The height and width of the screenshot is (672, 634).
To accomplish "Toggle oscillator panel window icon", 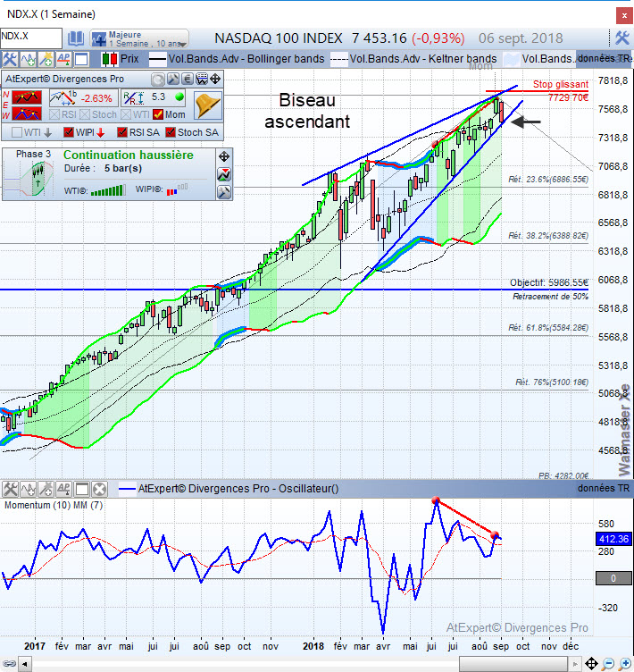I will 81,489.
